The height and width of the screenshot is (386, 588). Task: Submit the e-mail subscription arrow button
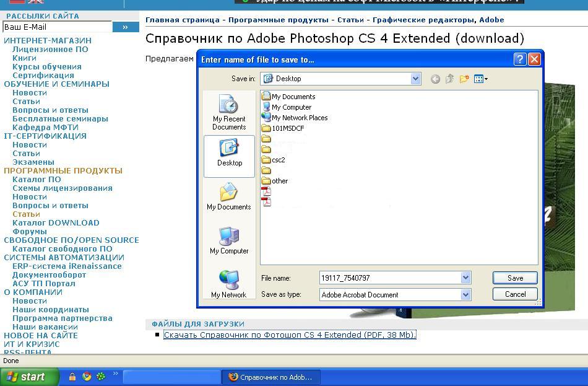126,27
